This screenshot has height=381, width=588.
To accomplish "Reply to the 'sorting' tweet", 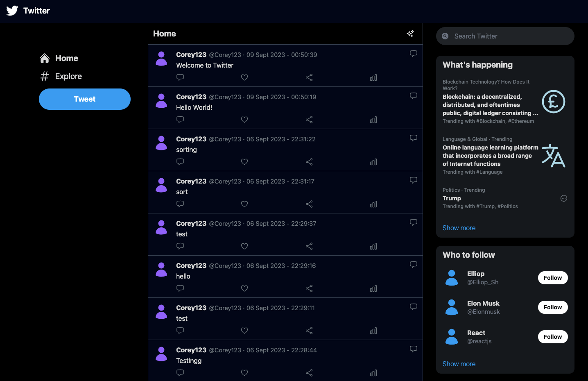I will tap(180, 162).
